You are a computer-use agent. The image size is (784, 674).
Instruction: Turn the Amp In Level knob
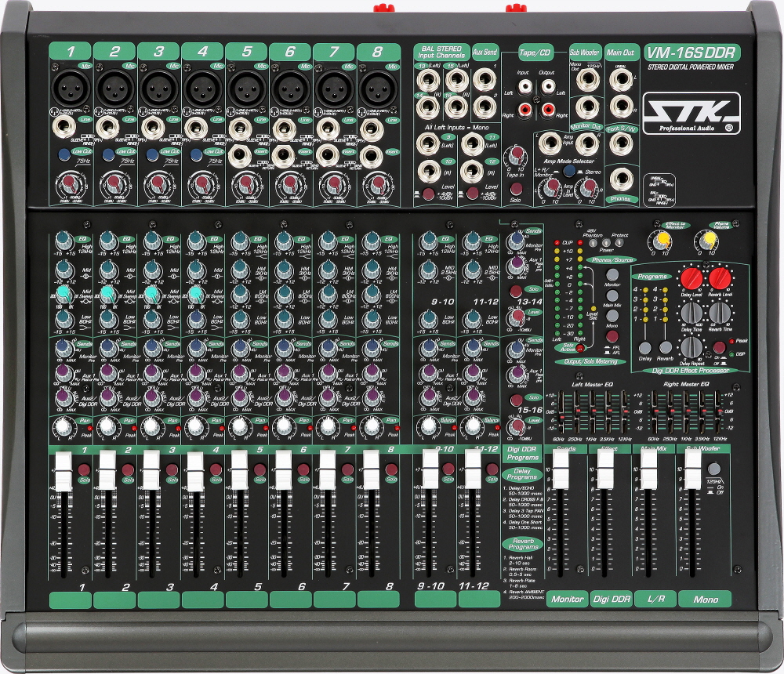pos(552,187)
